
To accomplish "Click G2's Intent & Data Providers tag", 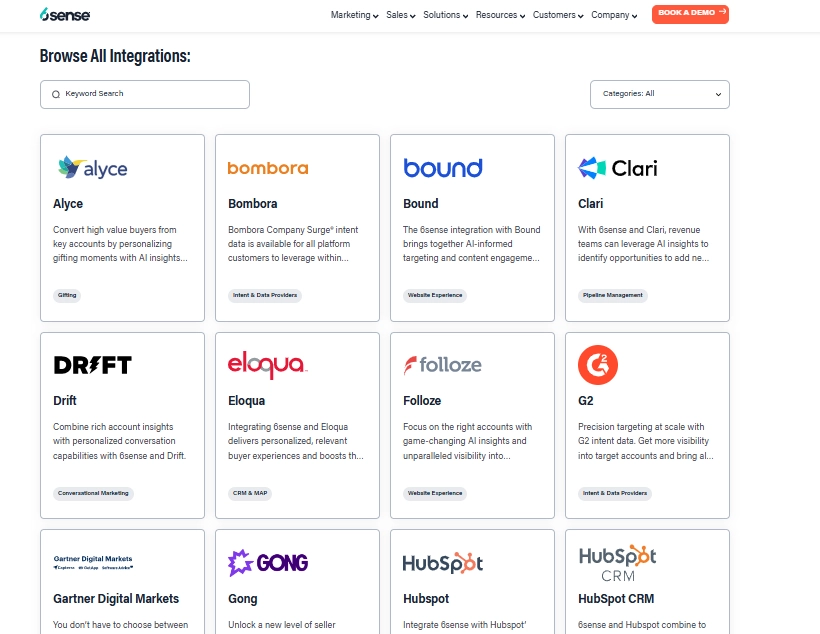I will (614, 493).
